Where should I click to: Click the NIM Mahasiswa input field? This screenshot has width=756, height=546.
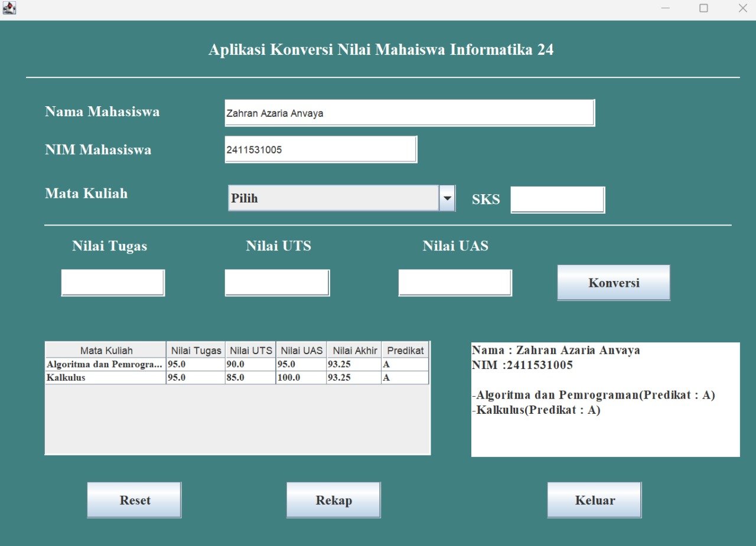321,149
